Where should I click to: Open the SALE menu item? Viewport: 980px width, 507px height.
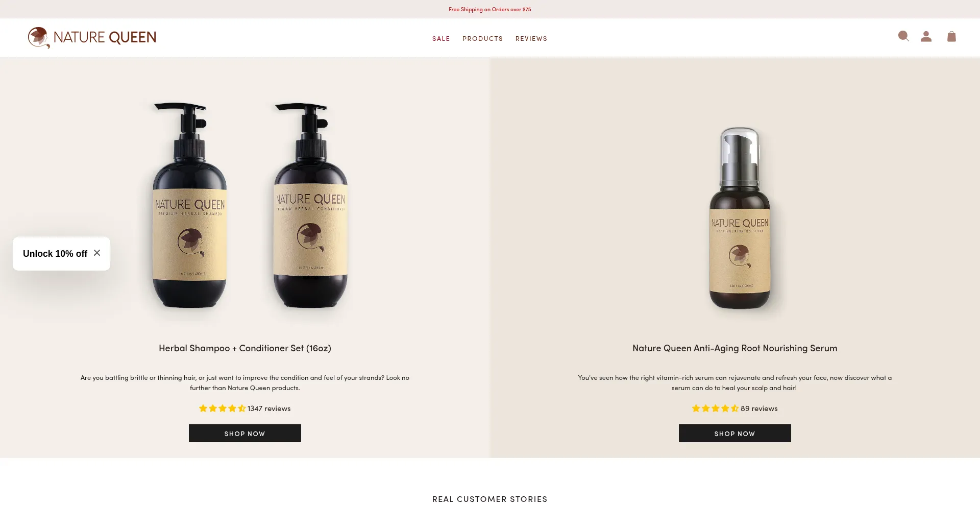click(x=441, y=39)
